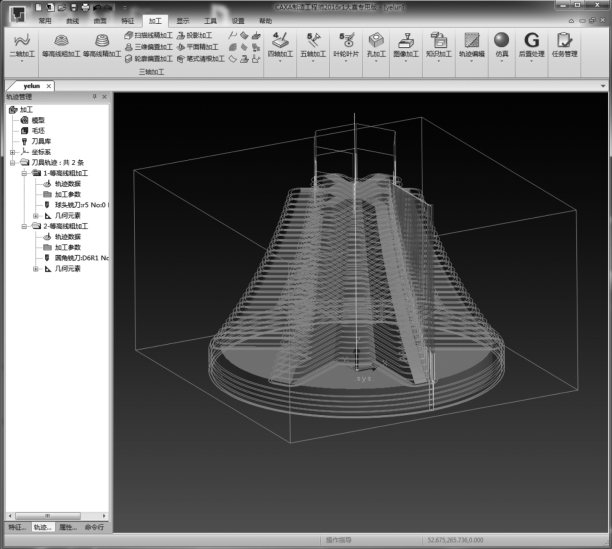Click 扫描线精加工 in the ribbon
612x549 pixels.
click(149, 34)
